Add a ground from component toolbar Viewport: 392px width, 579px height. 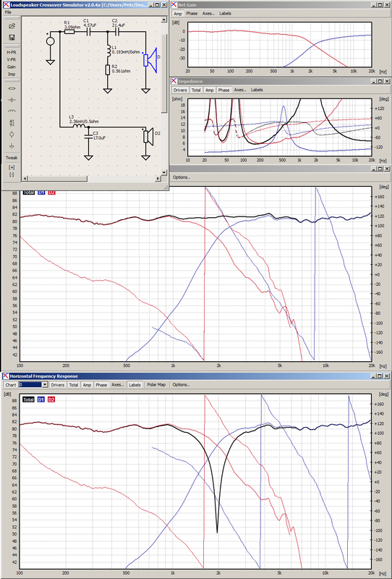point(12,145)
